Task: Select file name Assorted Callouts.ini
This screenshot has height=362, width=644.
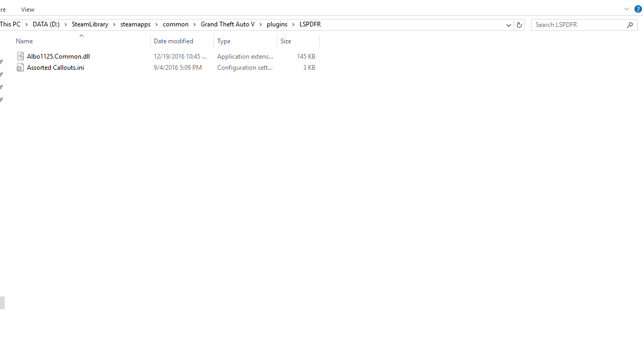Action: [55, 68]
